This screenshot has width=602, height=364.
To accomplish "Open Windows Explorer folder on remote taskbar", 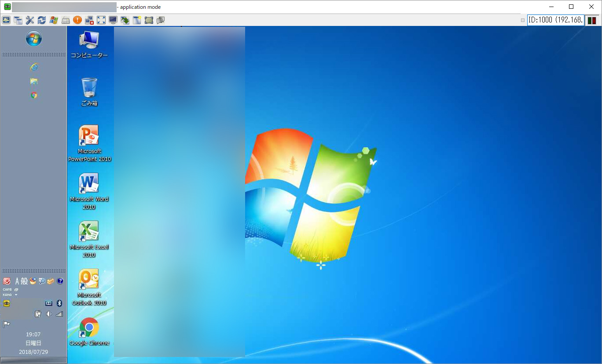I will (x=34, y=81).
